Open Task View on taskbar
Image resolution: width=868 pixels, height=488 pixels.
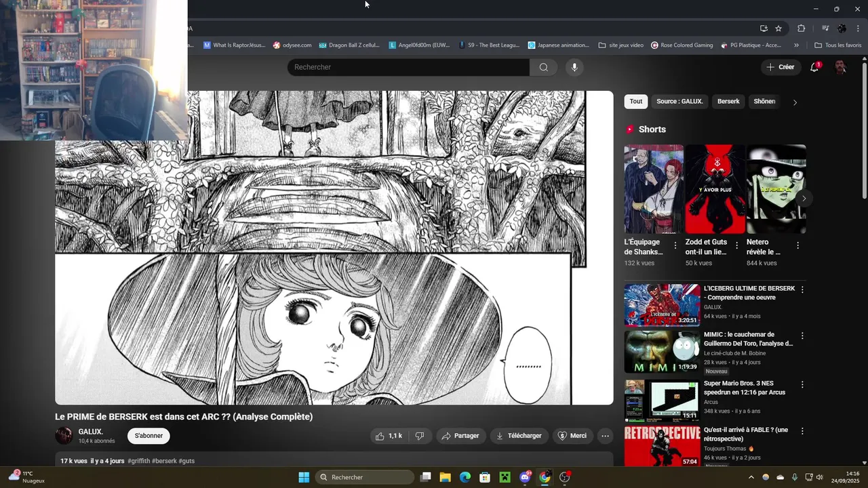[x=425, y=477]
